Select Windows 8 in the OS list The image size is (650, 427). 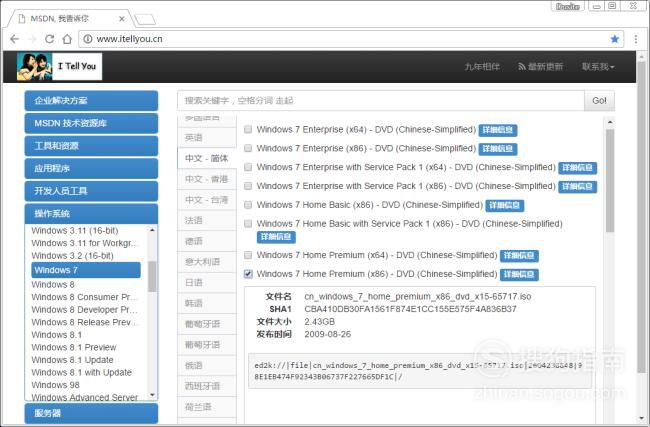[x=53, y=285]
